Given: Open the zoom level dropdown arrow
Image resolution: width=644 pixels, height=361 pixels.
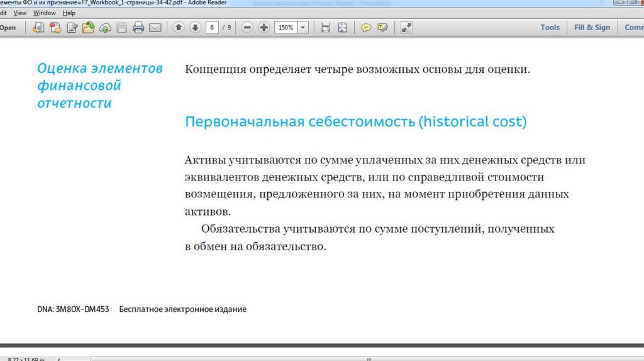Looking at the screenshot, I should point(304,28).
